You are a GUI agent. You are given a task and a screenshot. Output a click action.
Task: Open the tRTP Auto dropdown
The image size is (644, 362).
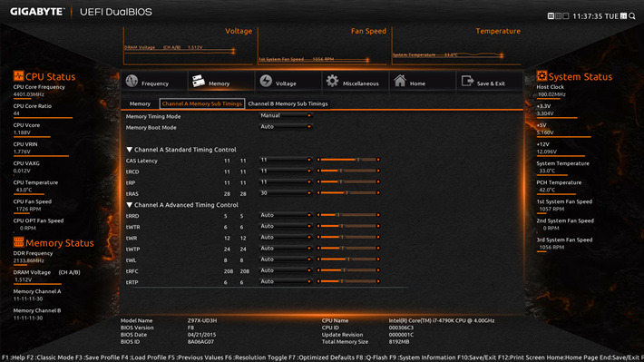pyautogui.click(x=286, y=282)
